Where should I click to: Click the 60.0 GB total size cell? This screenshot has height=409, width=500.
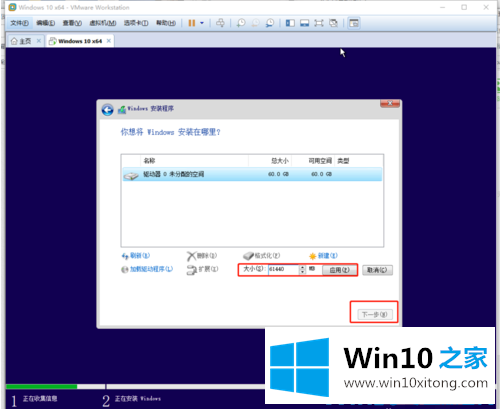[x=278, y=174]
